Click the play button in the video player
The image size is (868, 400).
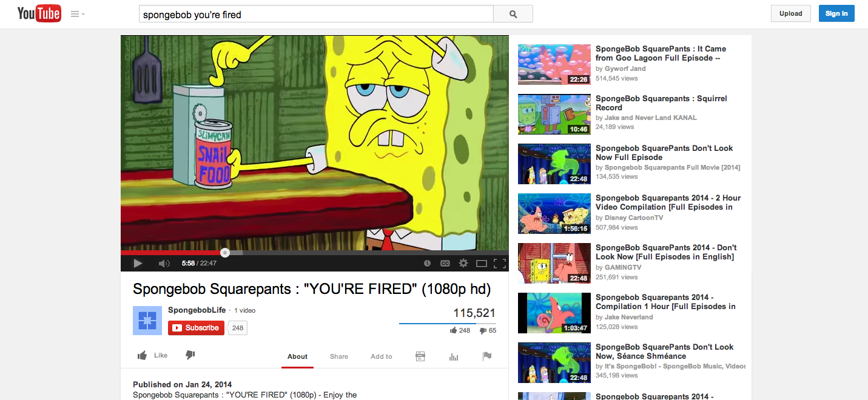[138, 263]
